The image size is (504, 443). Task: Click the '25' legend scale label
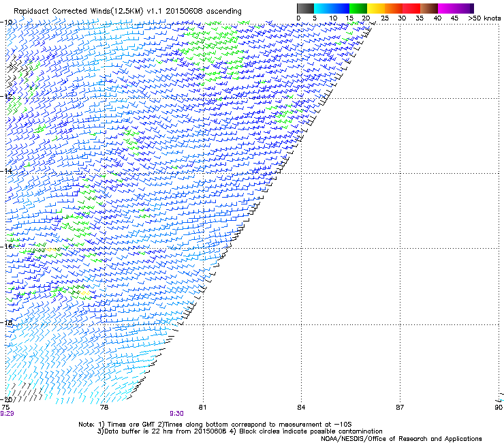(385, 18)
